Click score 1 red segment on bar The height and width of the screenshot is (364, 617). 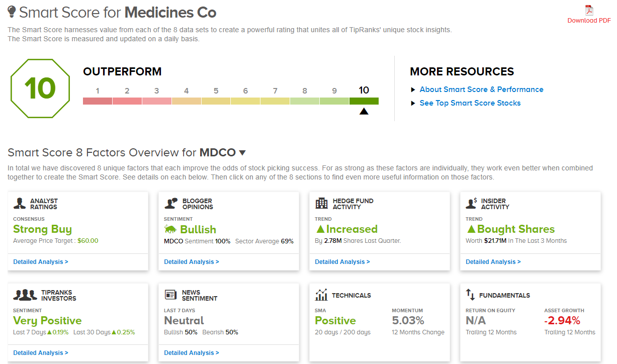point(98,101)
